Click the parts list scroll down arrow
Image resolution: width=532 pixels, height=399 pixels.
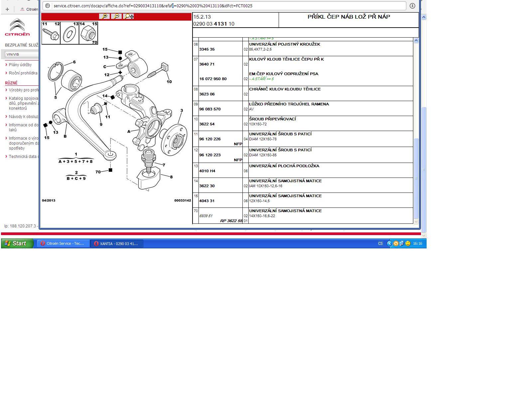pos(416,221)
